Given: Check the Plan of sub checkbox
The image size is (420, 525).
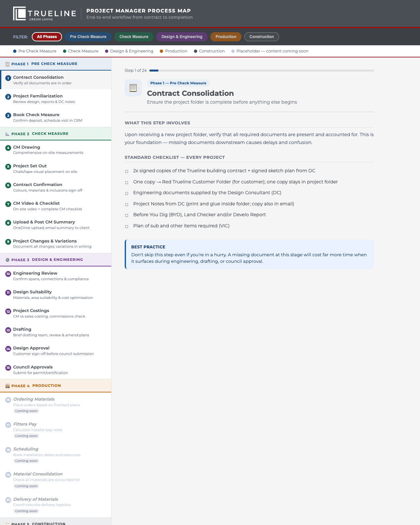Looking at the screenshot, I should tap(127, 226).
